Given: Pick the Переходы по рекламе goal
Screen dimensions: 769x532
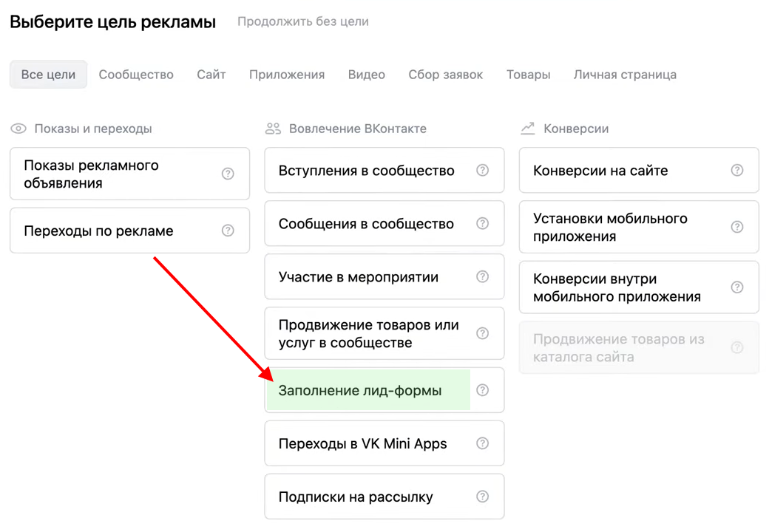Looking at the screenshot, I should tap(99, 231).
